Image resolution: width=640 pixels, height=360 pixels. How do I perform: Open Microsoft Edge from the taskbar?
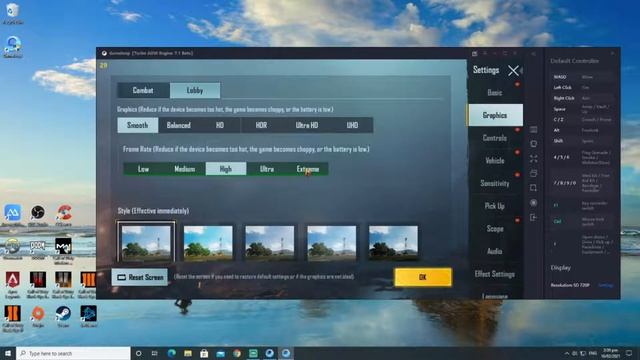tap(171, 353)
